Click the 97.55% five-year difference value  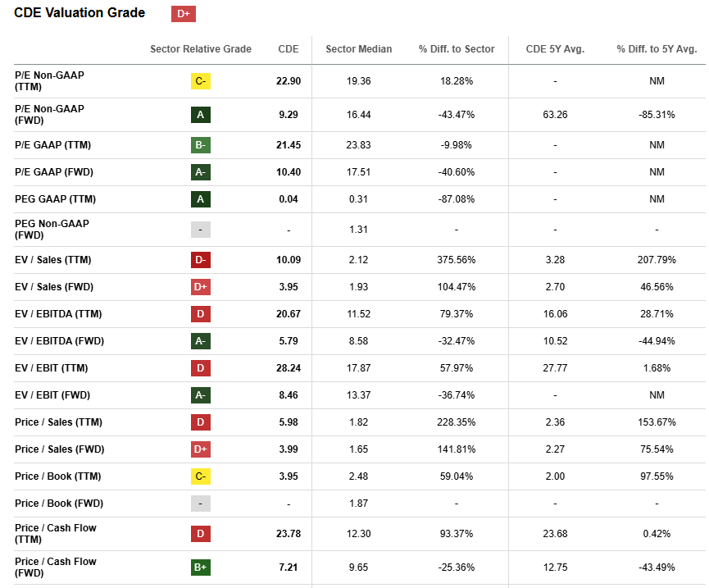657,476
